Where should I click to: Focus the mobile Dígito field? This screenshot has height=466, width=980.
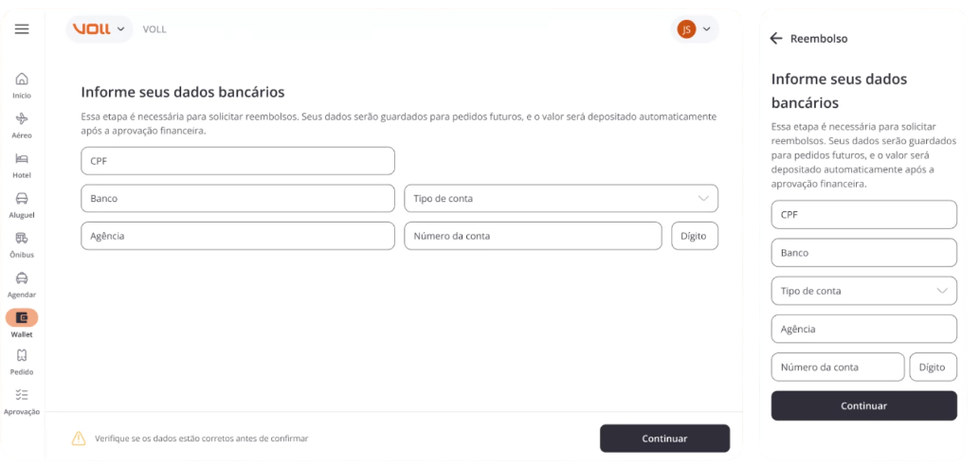tap(934, 367)
